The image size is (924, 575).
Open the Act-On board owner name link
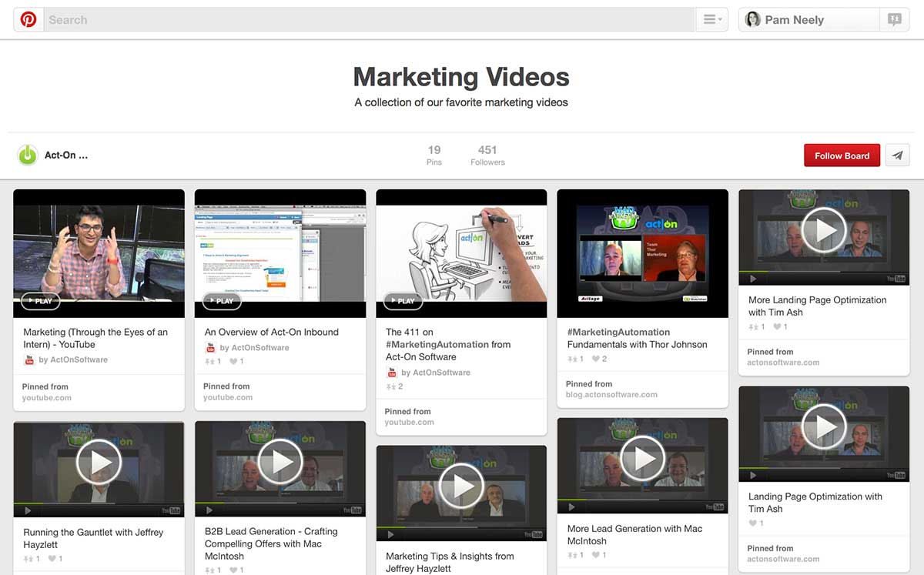66,155
